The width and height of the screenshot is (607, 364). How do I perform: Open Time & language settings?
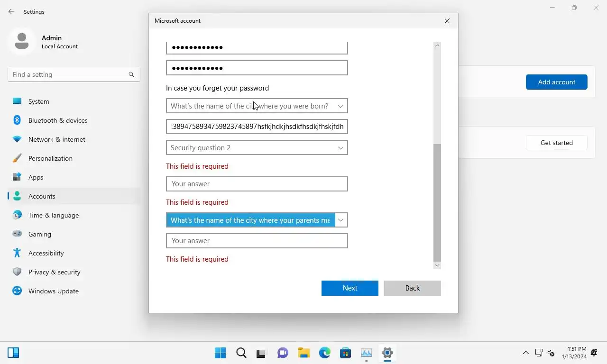[74, 215]
